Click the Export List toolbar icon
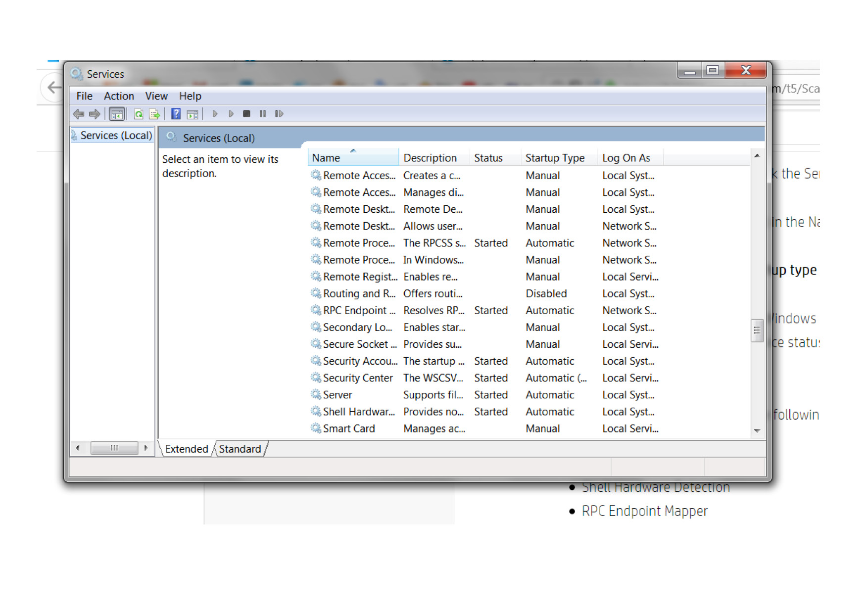The width and height of the screenshot is (868, 614). tap(154, 114)
